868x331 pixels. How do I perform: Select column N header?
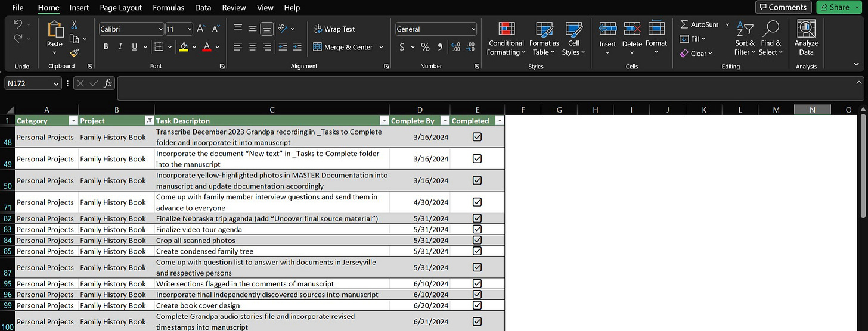[813, 110]
